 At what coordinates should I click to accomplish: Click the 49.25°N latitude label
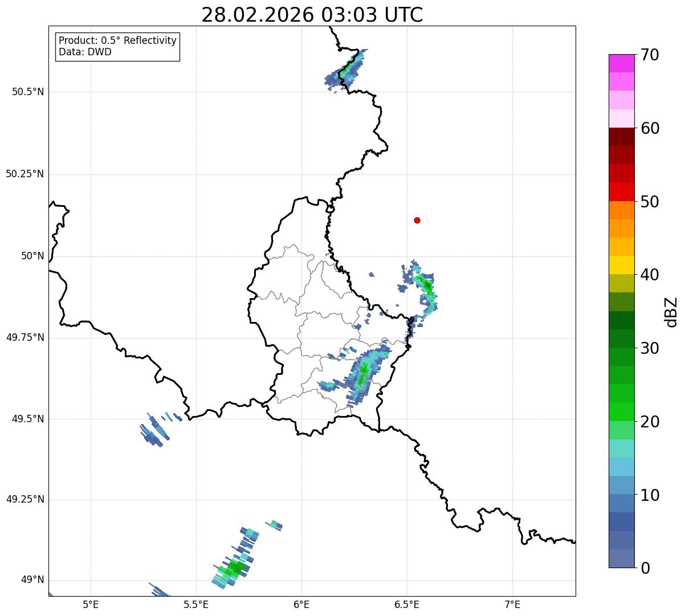[25, 499]
